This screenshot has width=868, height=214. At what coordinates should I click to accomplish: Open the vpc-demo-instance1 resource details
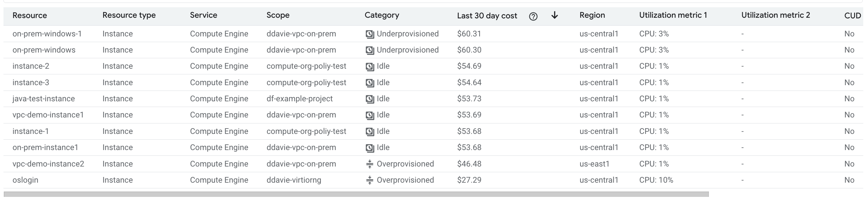(x=48, y=115)
